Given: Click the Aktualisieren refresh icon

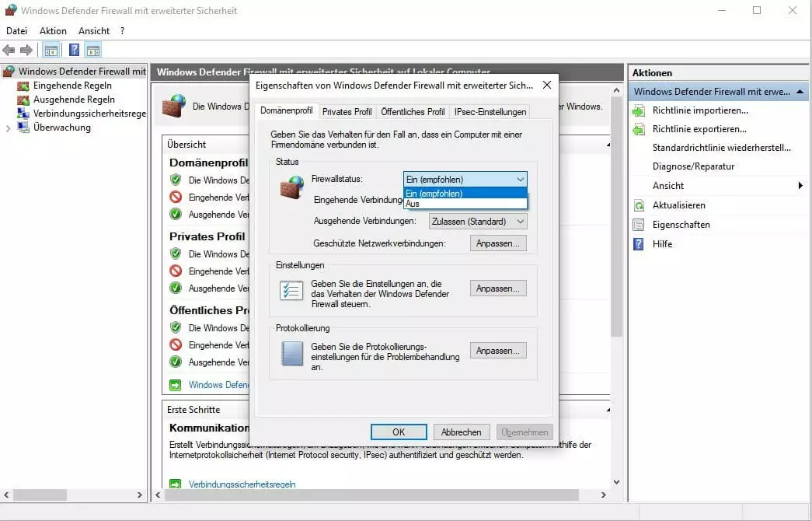Looking at the screenshot, I should coord(639,205).
